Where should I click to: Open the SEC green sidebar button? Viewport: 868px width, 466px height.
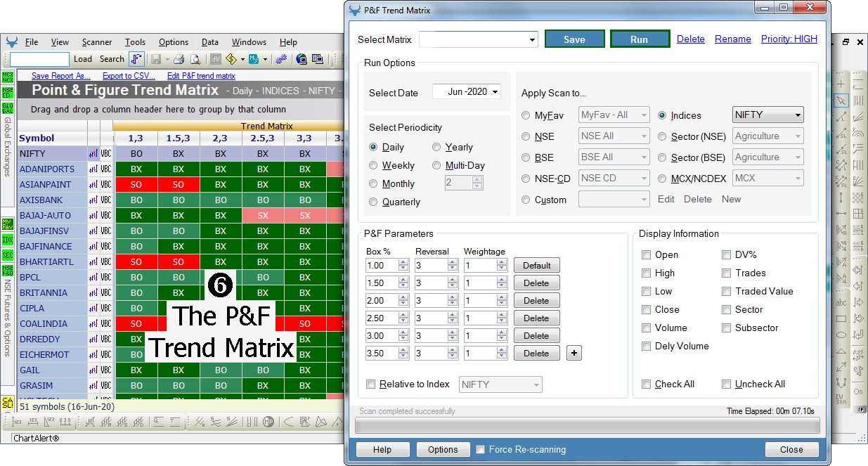click(x=8, y=255)
